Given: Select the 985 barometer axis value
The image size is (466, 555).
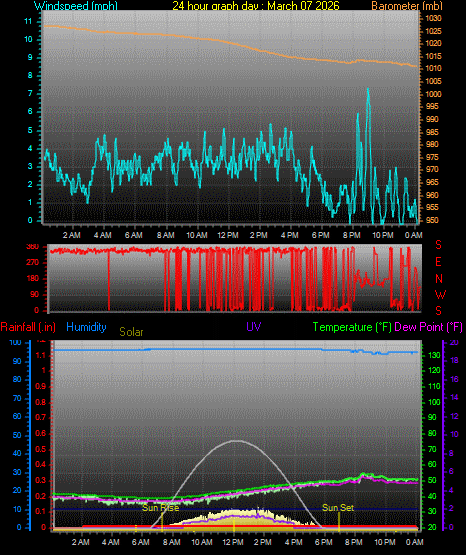Looking at the screenshot, I should (x=432, y=132).
